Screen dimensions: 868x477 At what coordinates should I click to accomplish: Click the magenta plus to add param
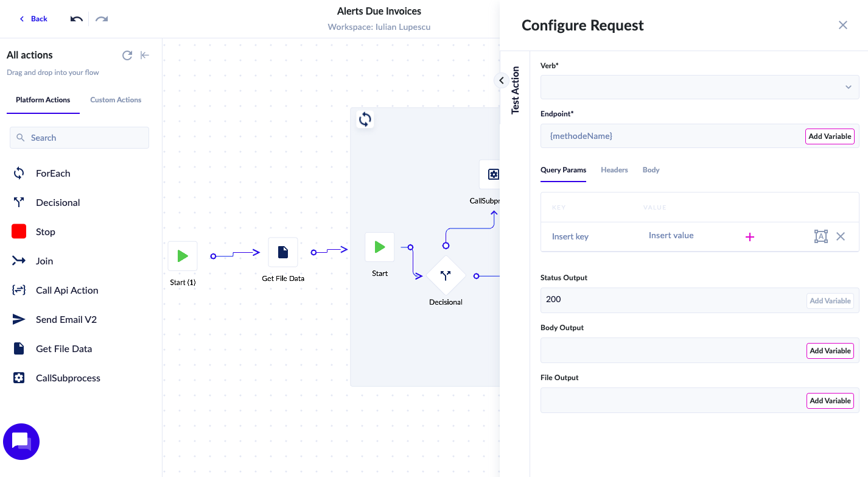pos(750,237)
